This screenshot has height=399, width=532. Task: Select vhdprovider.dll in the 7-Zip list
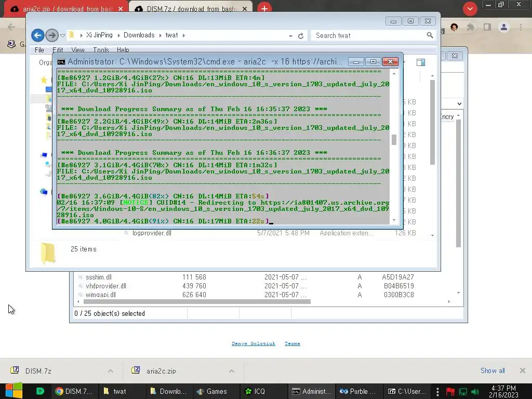pos(105,286)
